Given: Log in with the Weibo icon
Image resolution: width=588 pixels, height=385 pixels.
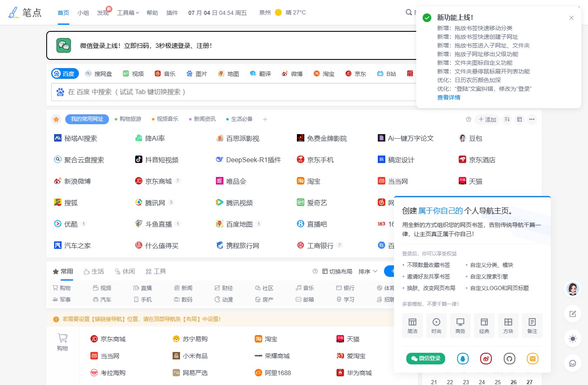Looking at the screenshot, I should 486,359.
